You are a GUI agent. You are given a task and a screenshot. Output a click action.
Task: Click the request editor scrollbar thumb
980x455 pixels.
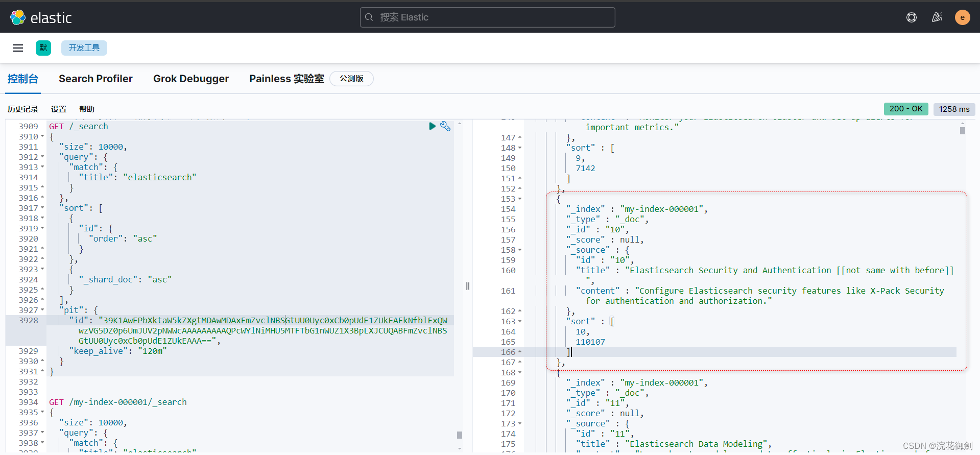point(460,435)
